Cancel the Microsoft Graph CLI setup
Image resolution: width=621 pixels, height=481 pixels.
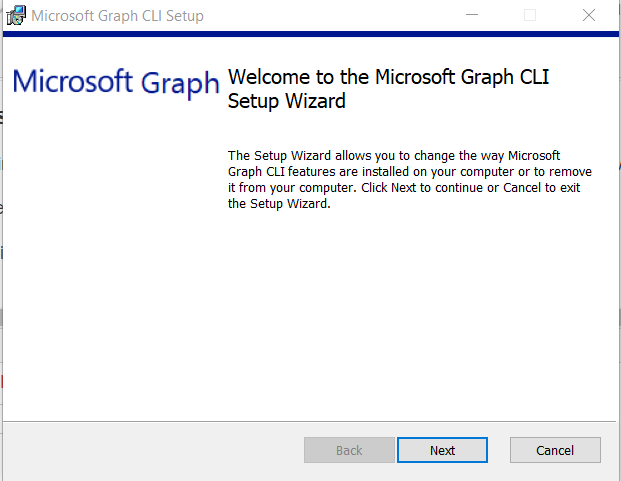(x=555, y=450)
